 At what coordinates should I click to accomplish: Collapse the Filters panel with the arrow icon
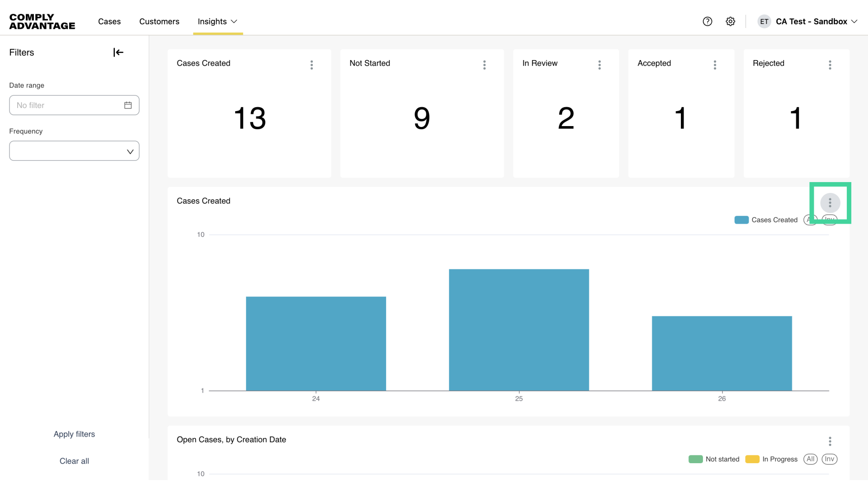click(x=118, y=52)
